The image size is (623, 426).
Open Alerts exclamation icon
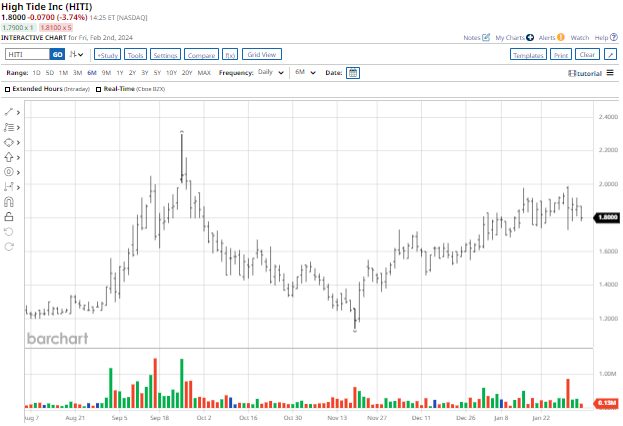coord(561,37)
